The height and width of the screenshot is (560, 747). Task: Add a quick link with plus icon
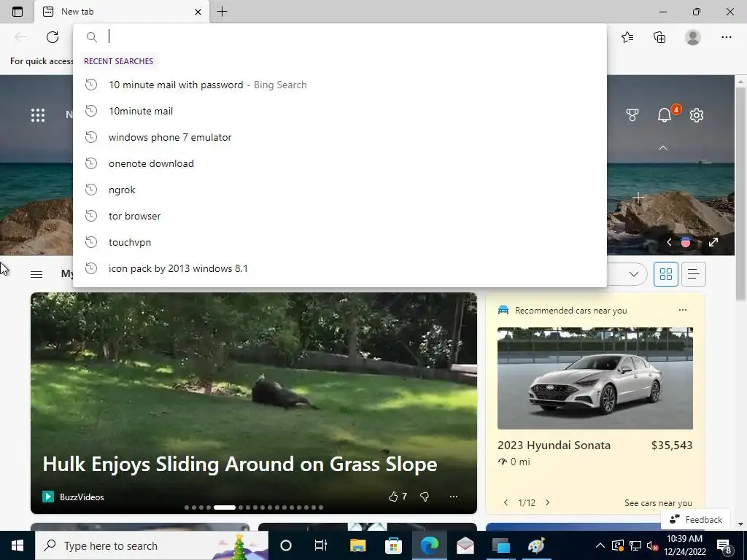639,197
